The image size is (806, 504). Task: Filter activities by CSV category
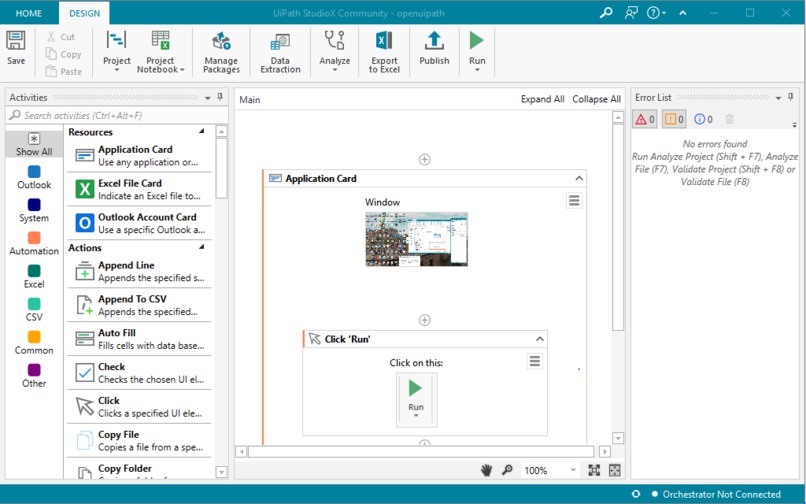pos(34,310)
